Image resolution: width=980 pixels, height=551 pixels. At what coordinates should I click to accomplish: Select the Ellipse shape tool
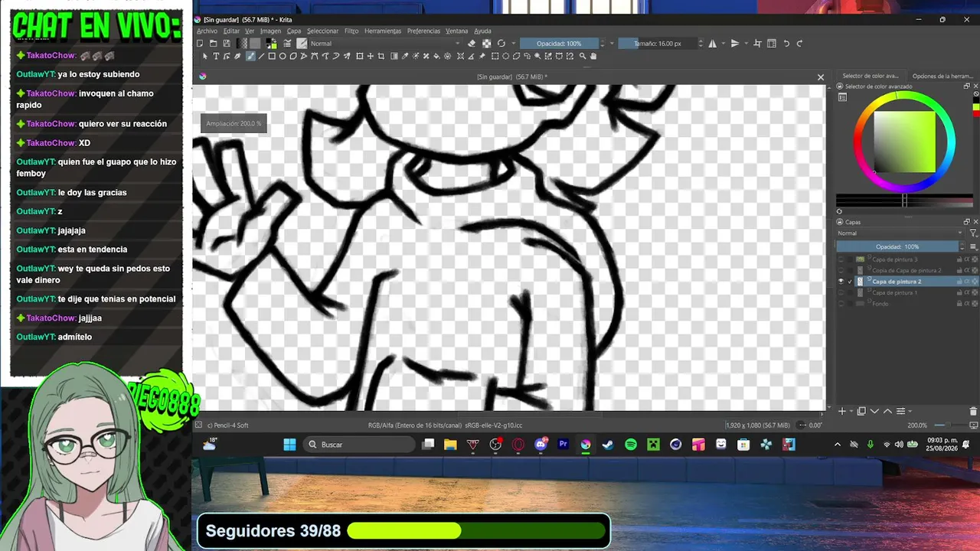pyautogui.click(x=283, y=56)
